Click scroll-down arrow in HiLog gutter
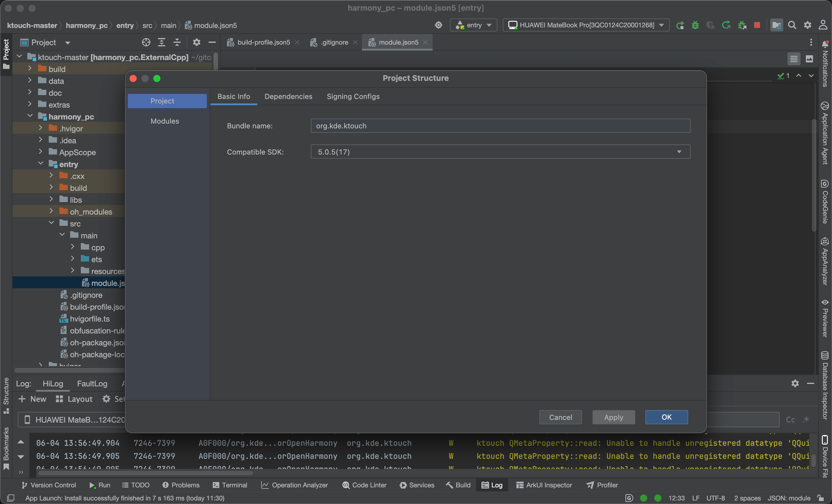 [21, 457]
